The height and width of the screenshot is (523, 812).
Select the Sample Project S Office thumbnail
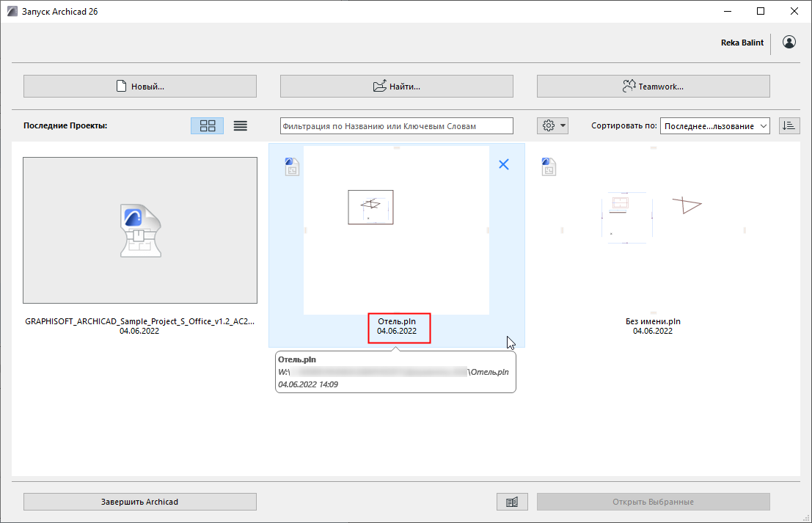tap(140, 230)
